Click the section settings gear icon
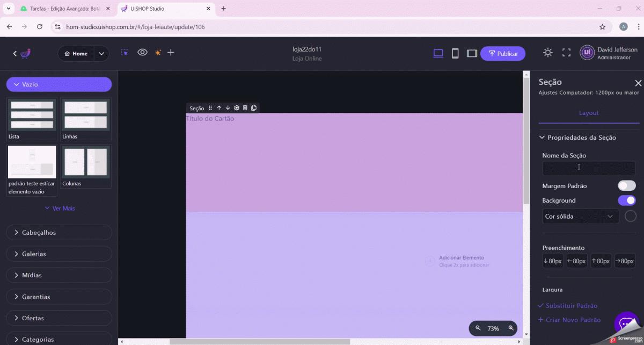This screenshot has width=644, height=345. point(236,108)
